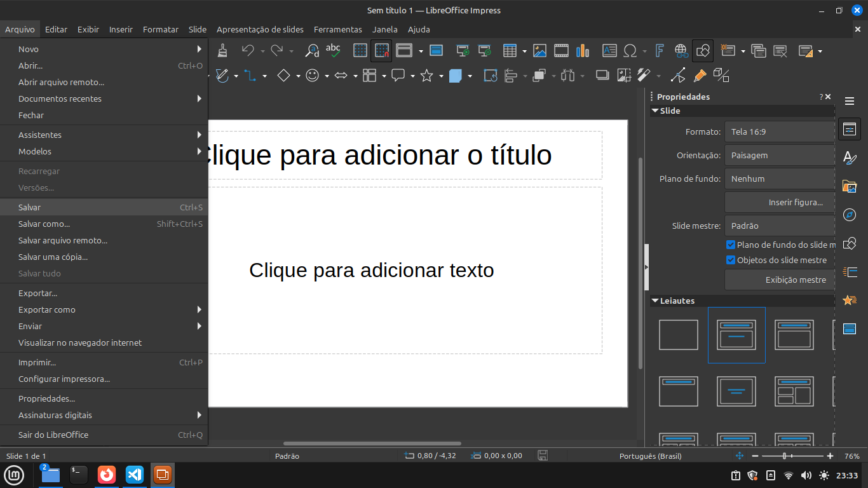
Task: Click the Toggle Extrusion 3D icon
Action: click(x=721, y=76)
